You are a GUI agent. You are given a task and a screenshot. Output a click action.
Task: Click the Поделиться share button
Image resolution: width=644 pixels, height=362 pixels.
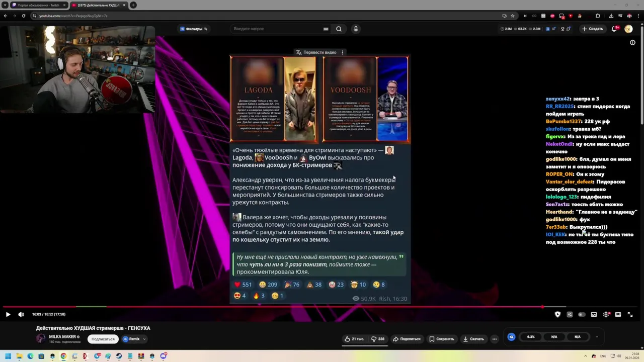[407, 339]
